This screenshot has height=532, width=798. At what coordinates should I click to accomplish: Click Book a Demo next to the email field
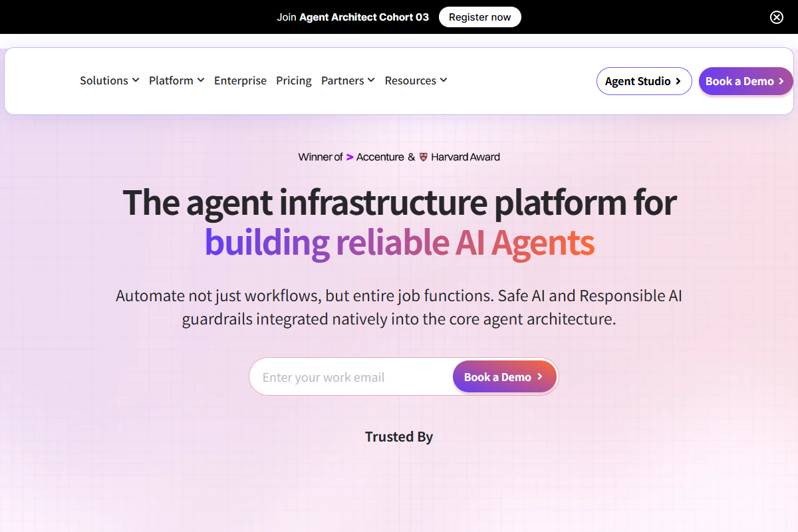click(x=504, y=376)
